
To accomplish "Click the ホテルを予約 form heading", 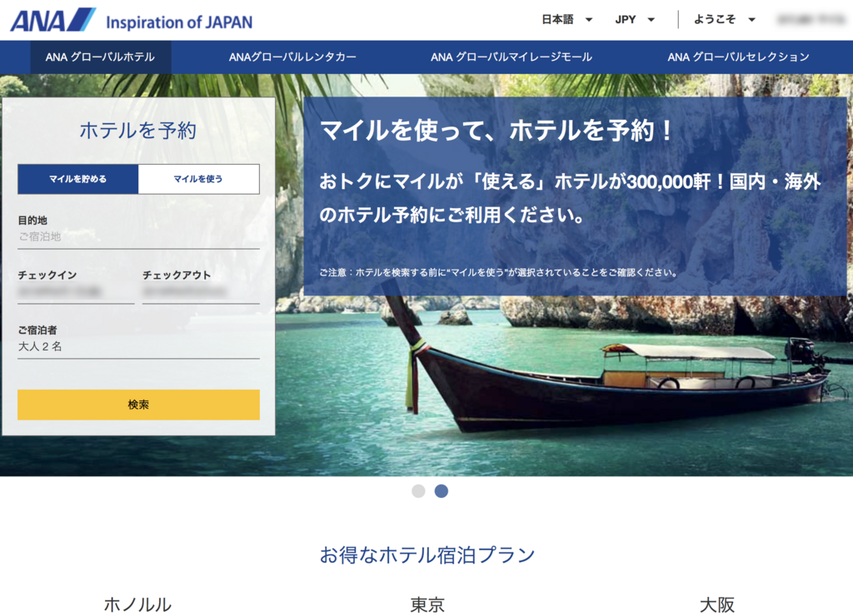I will [138, 131].
